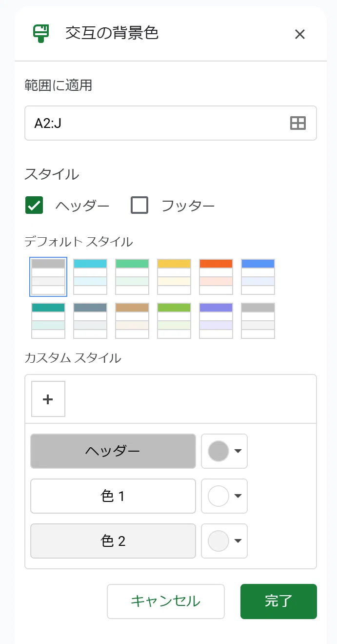Open the 色 2 color dropdown
This screenshot has width=337, height=644.
coord(224,541)
